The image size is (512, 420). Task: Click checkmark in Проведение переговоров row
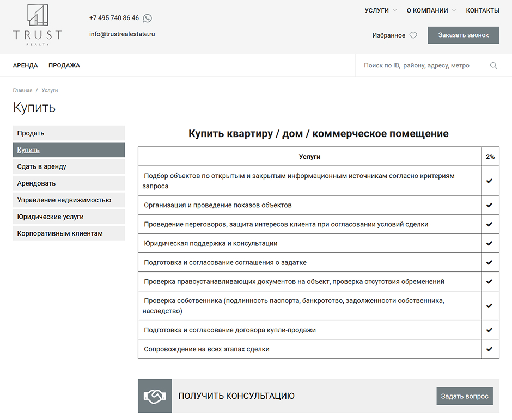[x=489, y=224]
